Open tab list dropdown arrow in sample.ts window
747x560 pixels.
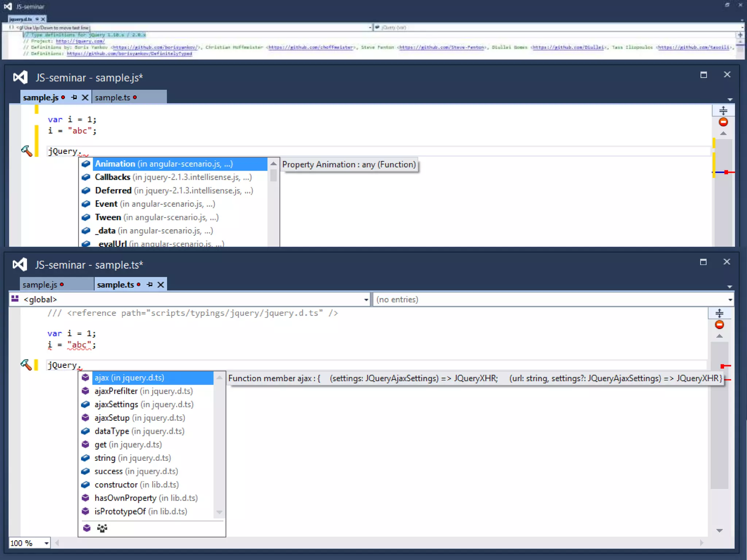pyautogui.click(x=729, y=287)
